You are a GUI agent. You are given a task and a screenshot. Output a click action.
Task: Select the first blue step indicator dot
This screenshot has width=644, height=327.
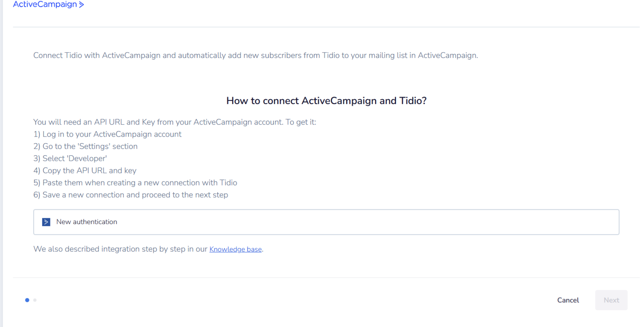[27, 300]
